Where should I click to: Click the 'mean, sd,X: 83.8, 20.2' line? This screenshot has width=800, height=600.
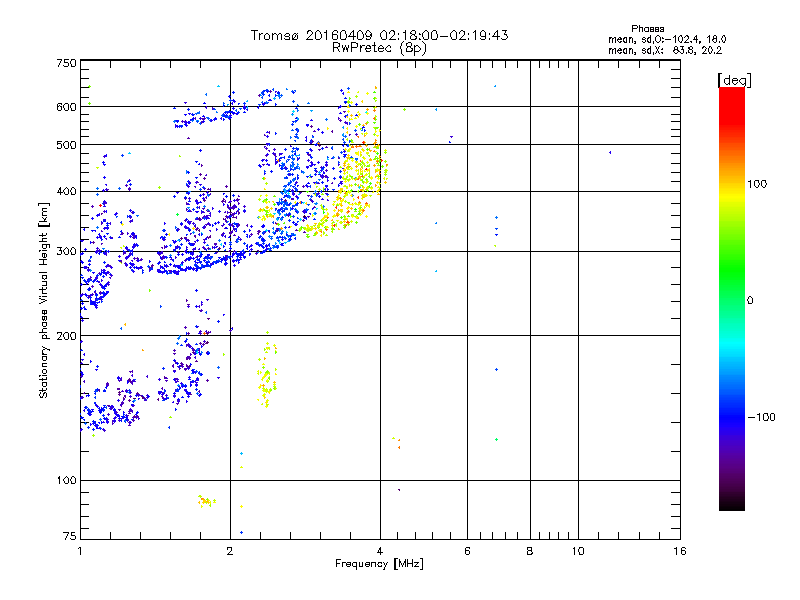[x=665, y=50]
